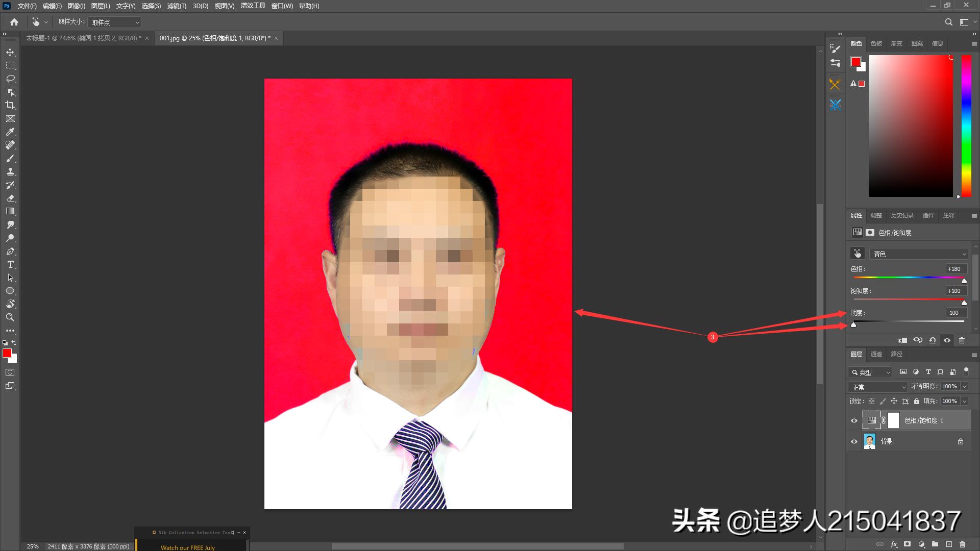Click the 背景 layer thumbnail
Viewport: 980px width, 551px height.
[x=870, y=441]
